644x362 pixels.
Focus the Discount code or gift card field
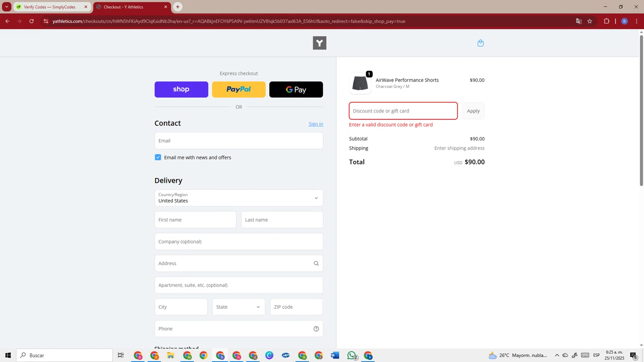click(403, 111)
